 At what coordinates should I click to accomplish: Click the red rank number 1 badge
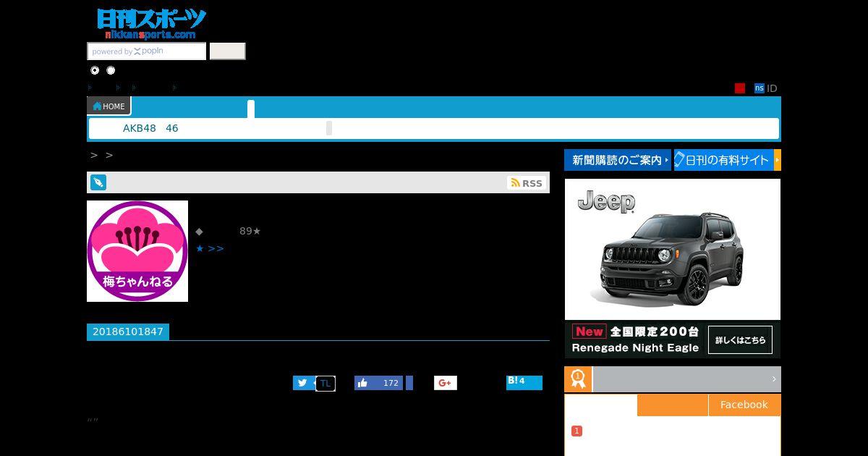pyautogui.click(x=576, y=431)
